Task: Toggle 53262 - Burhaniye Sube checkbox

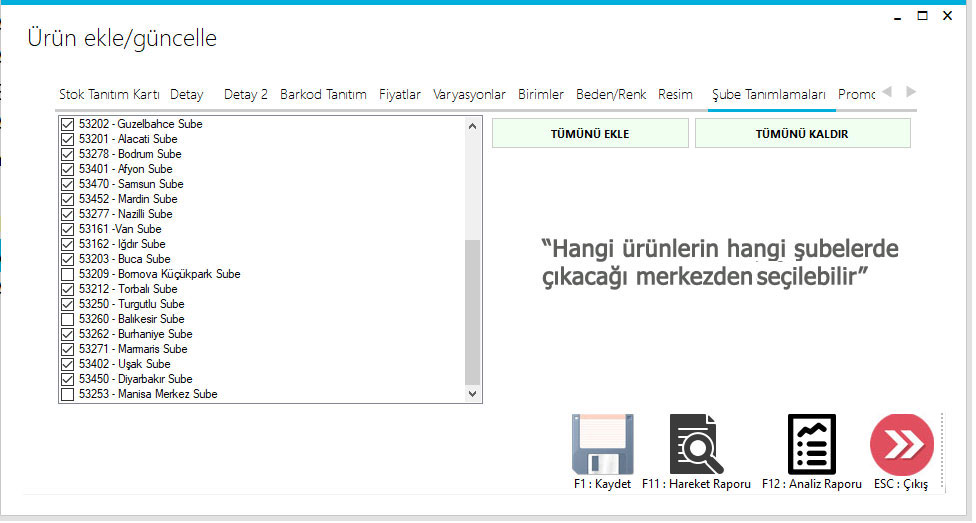Action: click(x=67, y=334)
